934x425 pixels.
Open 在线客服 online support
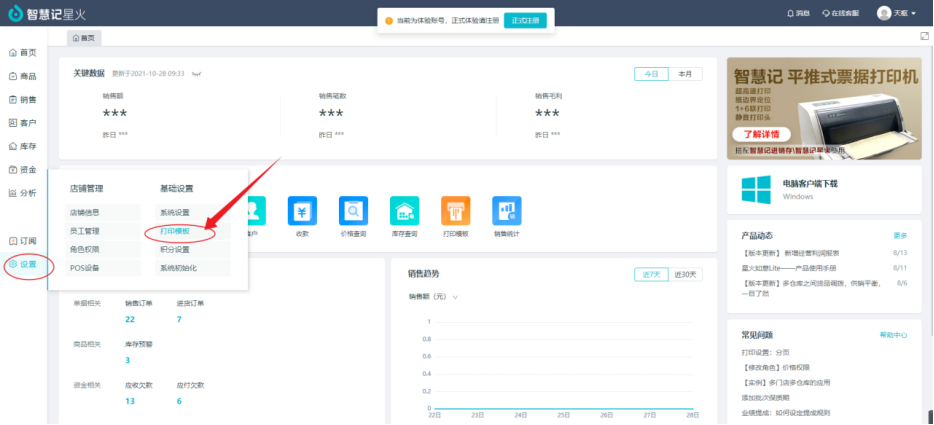coord(840,13)
